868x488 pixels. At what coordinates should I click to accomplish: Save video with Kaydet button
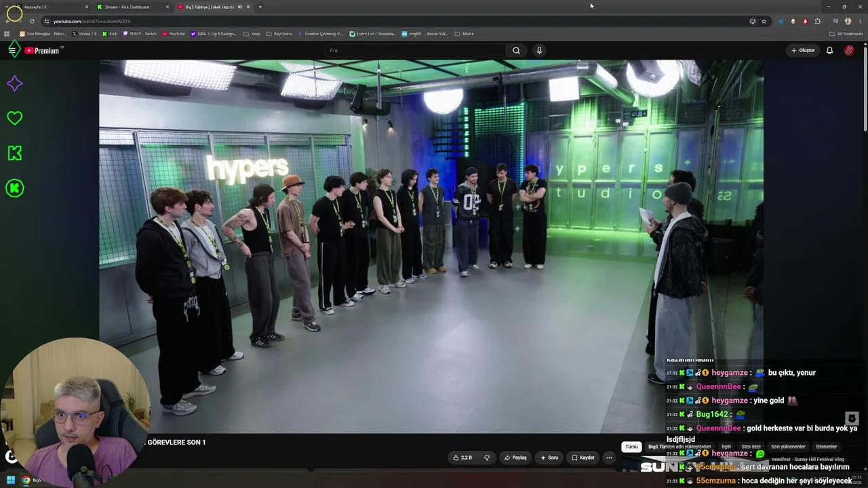pyautogui.click(x=583, y=457)
